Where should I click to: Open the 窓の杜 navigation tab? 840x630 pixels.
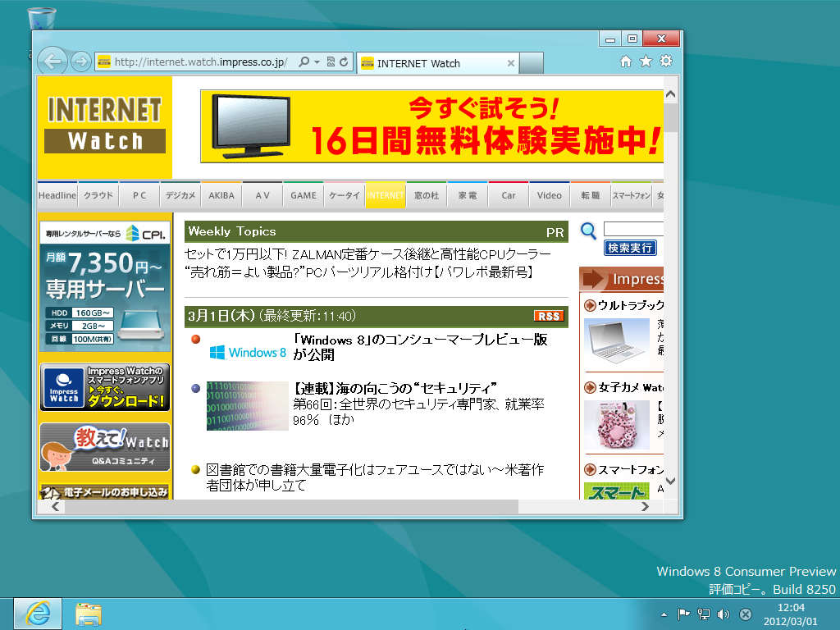[427, 195]
